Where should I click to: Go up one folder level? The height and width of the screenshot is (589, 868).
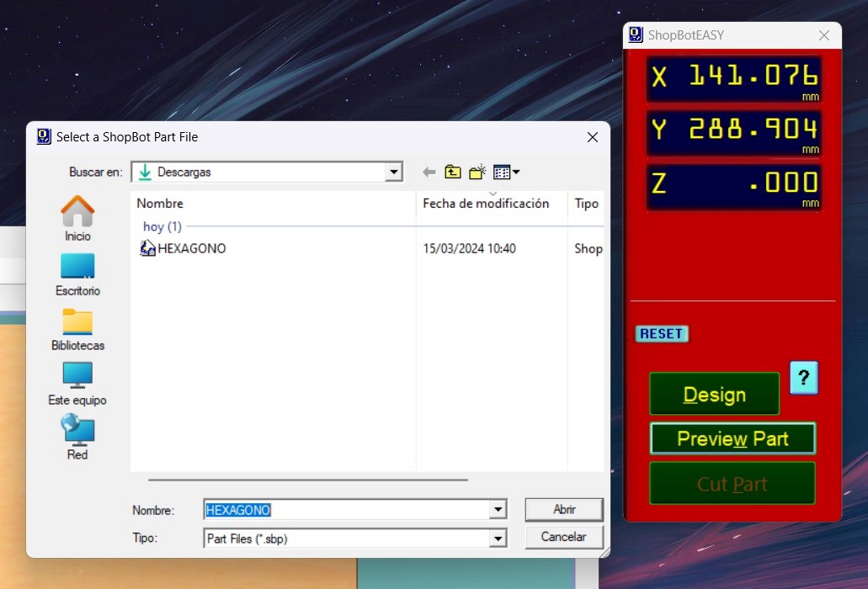click(453, 172)
